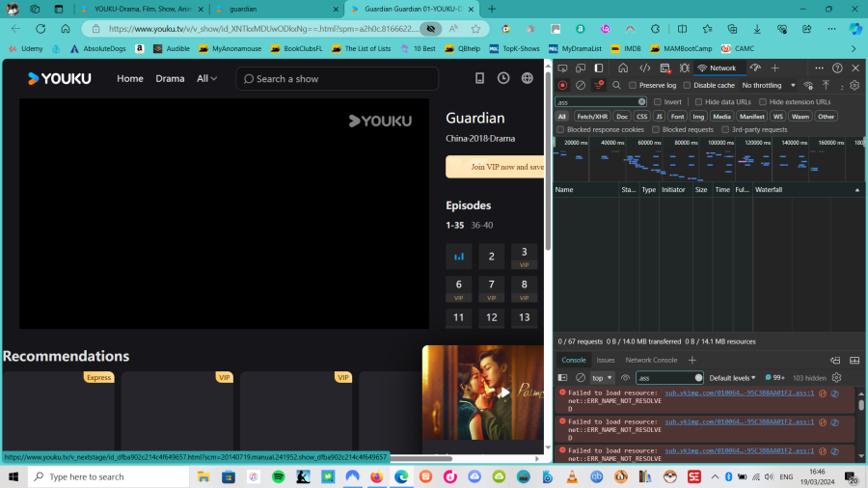Toggle the device emulation icon
The height and width of the screenshot is (488, 868).
coord(581,68)
